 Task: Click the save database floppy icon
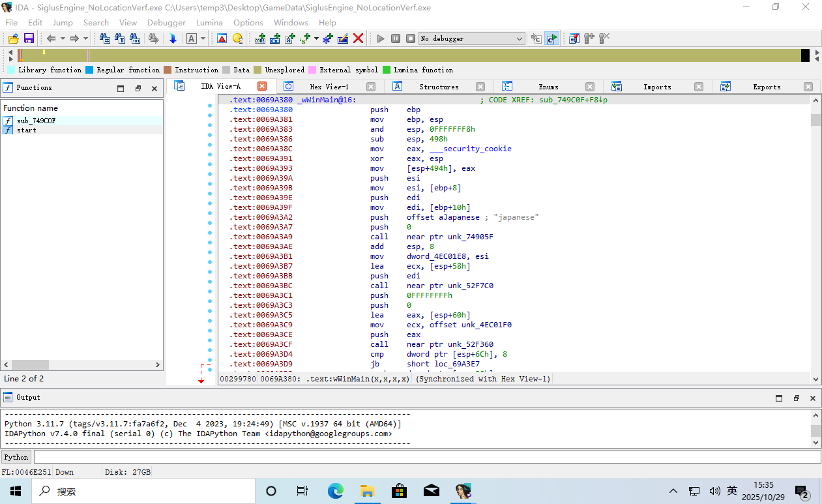[29, 38]
